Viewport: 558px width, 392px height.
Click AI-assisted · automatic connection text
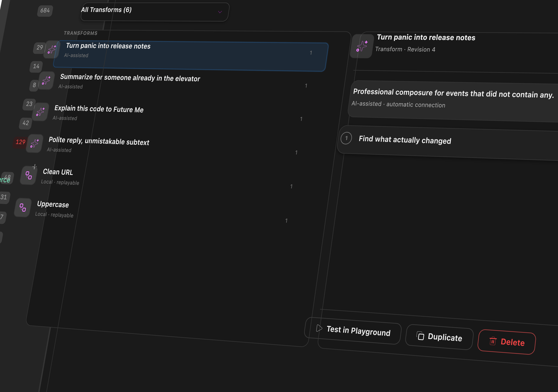(x=398, y=104)
